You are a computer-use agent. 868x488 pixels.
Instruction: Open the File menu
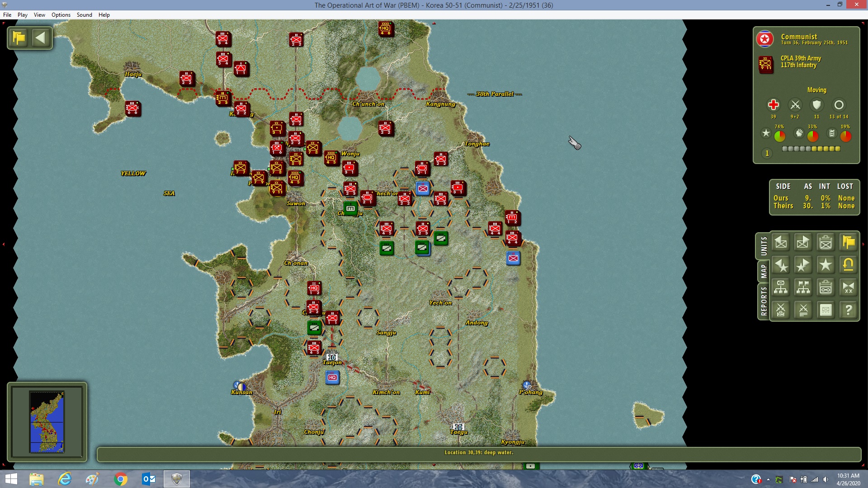(7, 15)
